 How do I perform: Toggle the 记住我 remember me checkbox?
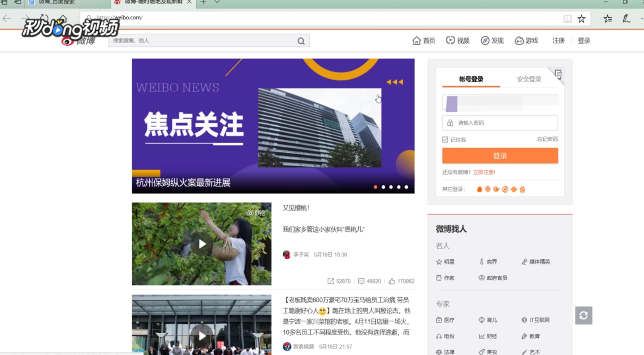(445, 140)
